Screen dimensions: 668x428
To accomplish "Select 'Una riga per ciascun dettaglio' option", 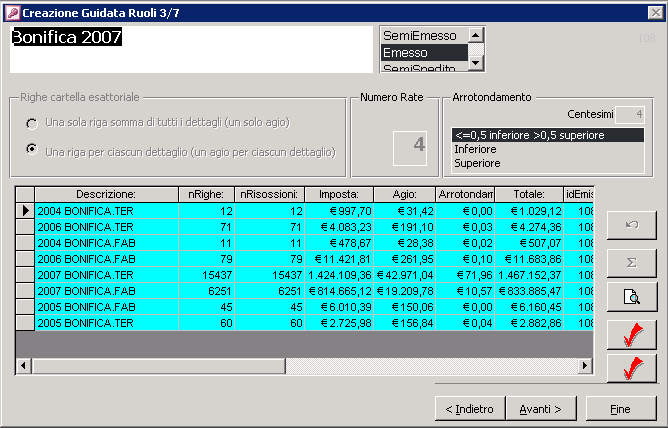I will coord(32,150).
